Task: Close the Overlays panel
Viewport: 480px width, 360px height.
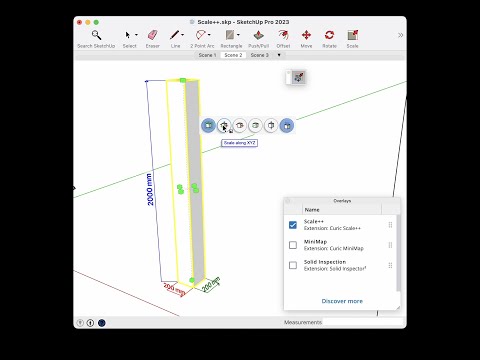Action: point(288,201)
